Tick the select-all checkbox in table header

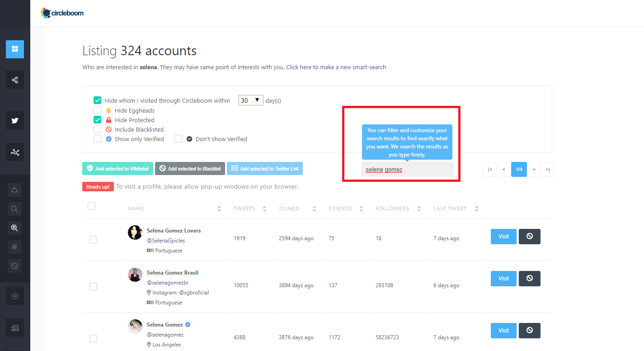click(x=91, y=206)
